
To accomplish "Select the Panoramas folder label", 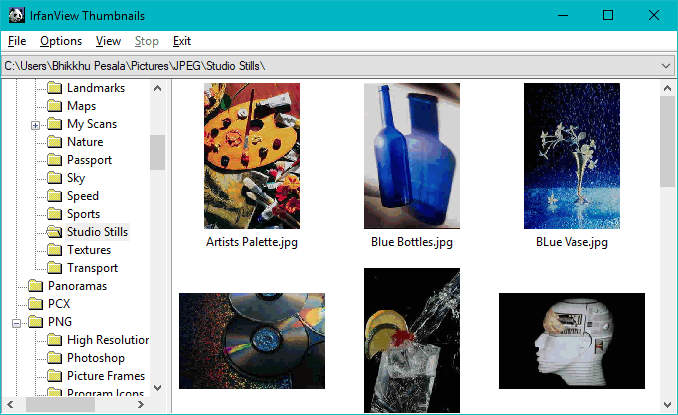I will [x=77, y=286].
